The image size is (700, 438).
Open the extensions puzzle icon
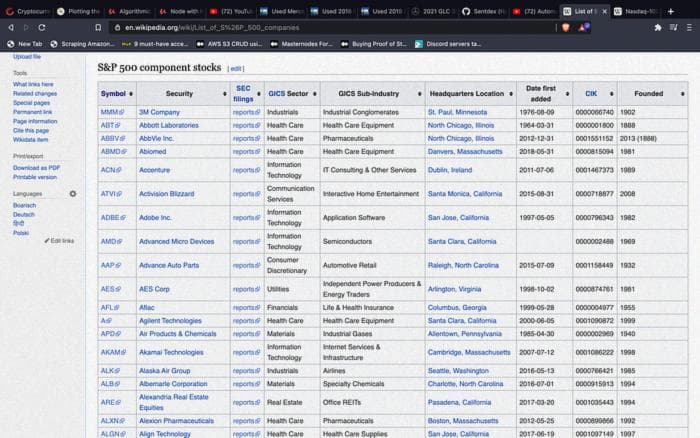coord(658,28)
